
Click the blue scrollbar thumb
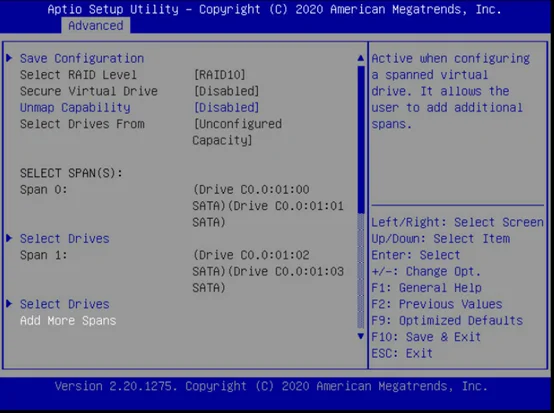click(x=361, y=140)
